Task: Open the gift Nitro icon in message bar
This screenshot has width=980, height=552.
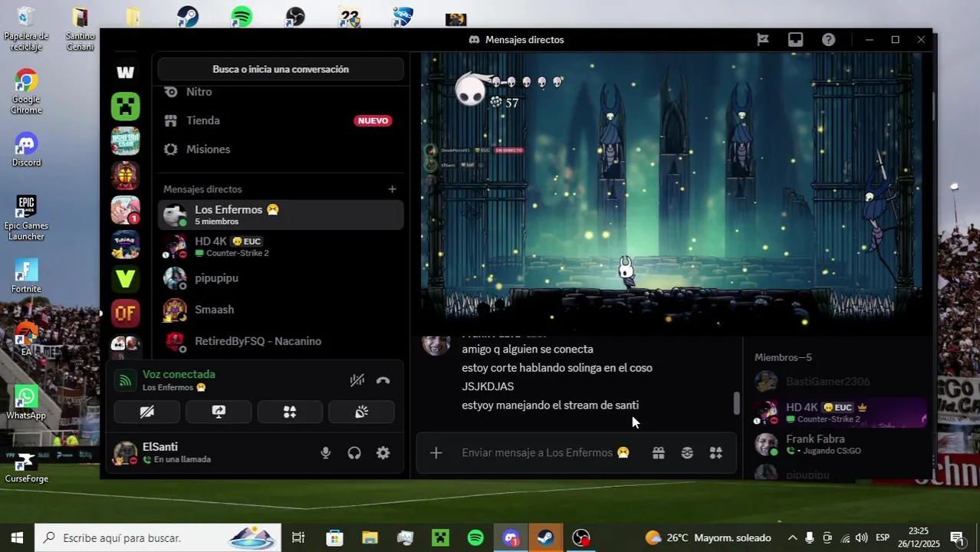Action: [658, 453]
